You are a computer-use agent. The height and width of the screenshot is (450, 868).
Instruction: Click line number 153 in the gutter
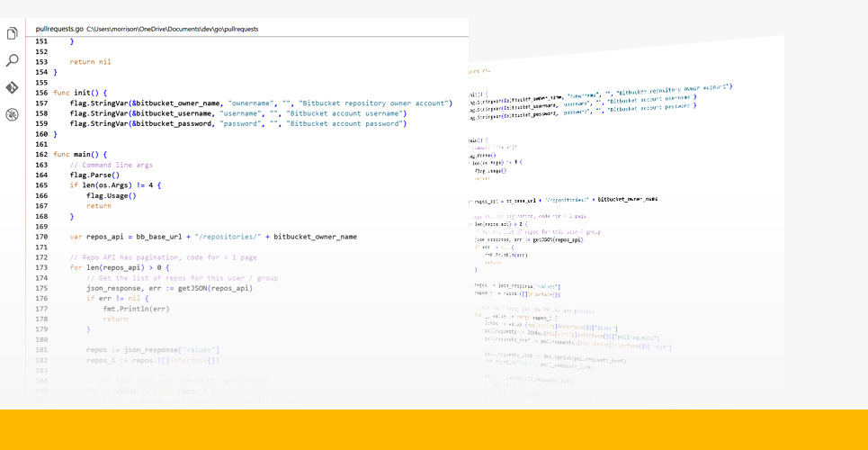click(x=41, y=61)
